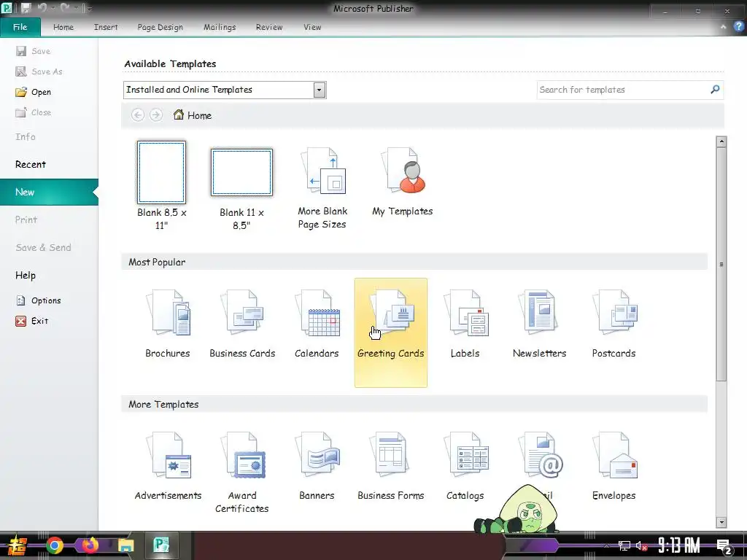Click the search magnifier icon

coord(715,90)
